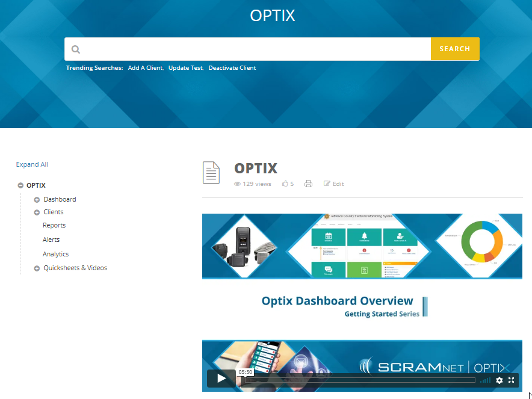Viewport: 532px width, 399px height.
Task: Open Reports in the sidebar tree
Action: (x=54, y=225)
